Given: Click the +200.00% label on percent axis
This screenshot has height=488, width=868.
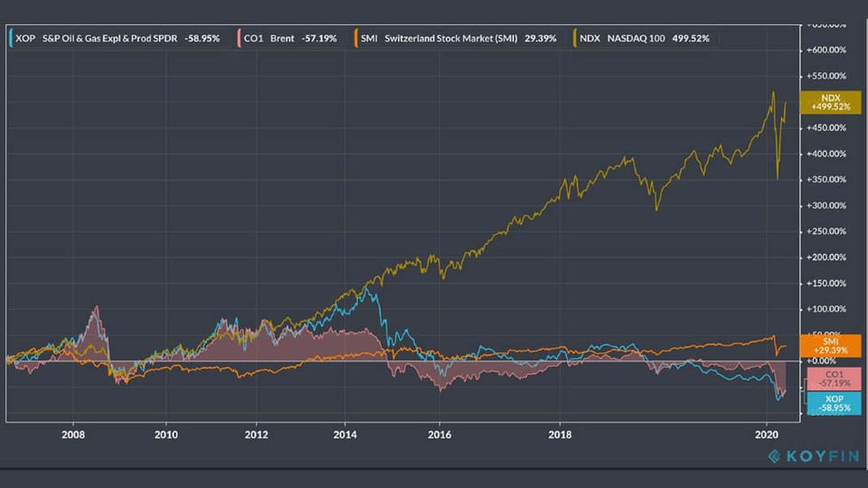Looking at the screenshot, I should coord(827,258).
